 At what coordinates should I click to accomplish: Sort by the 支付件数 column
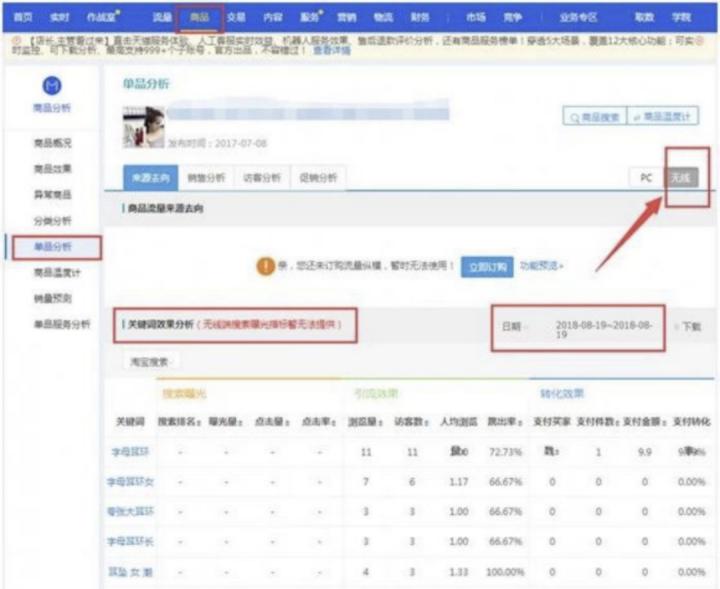(598, 421)
